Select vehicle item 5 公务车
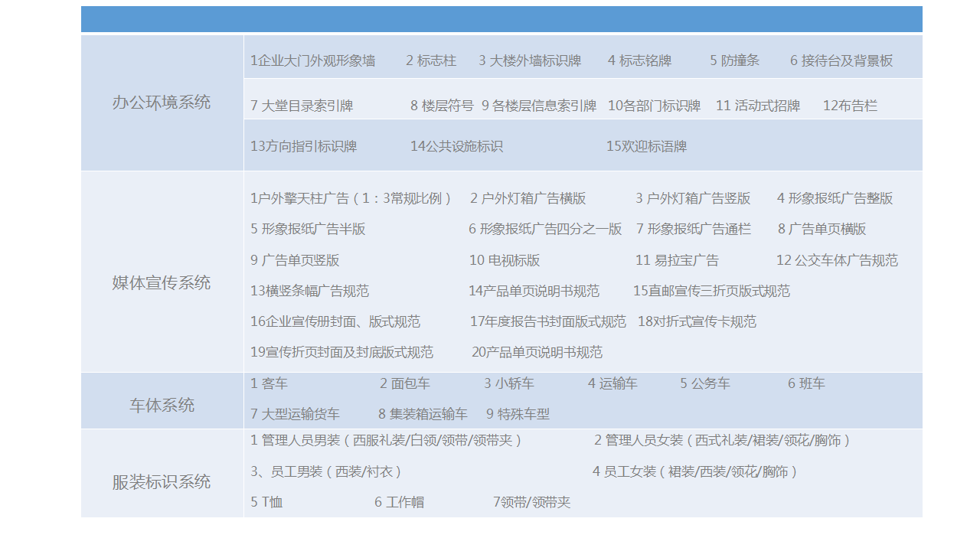The height and width of the screenshot is (551, 980). [705, 384]
